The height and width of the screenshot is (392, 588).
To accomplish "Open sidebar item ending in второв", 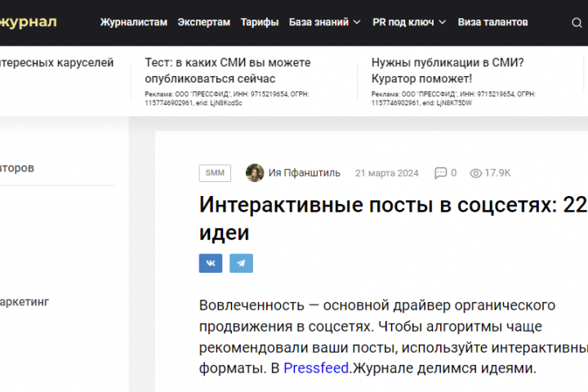I will (x=17, y=167).
